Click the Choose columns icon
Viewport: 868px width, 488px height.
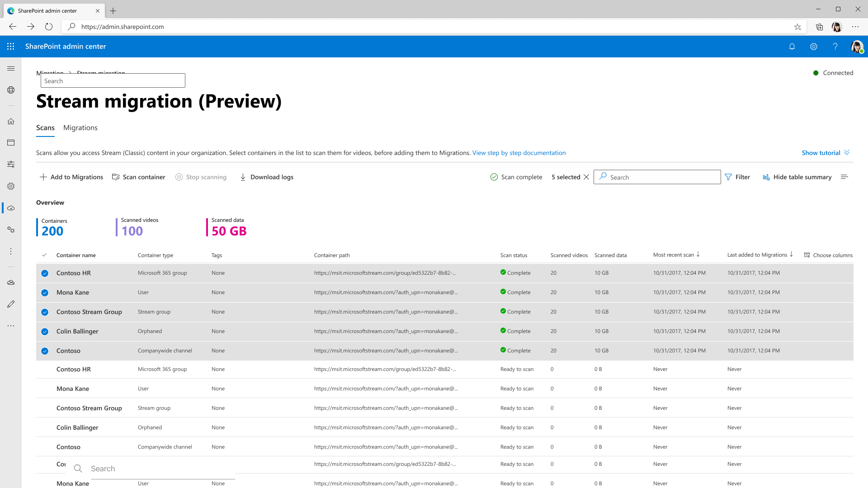point(807,255)
